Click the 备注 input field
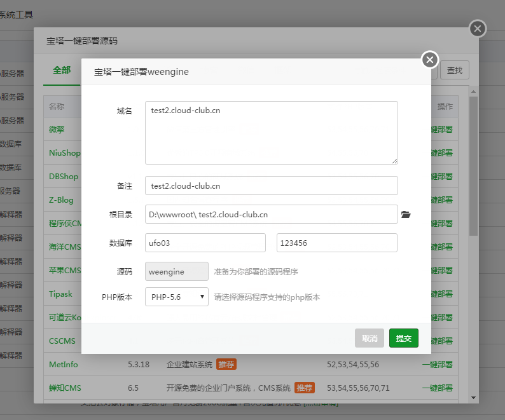 coord(272,186)
